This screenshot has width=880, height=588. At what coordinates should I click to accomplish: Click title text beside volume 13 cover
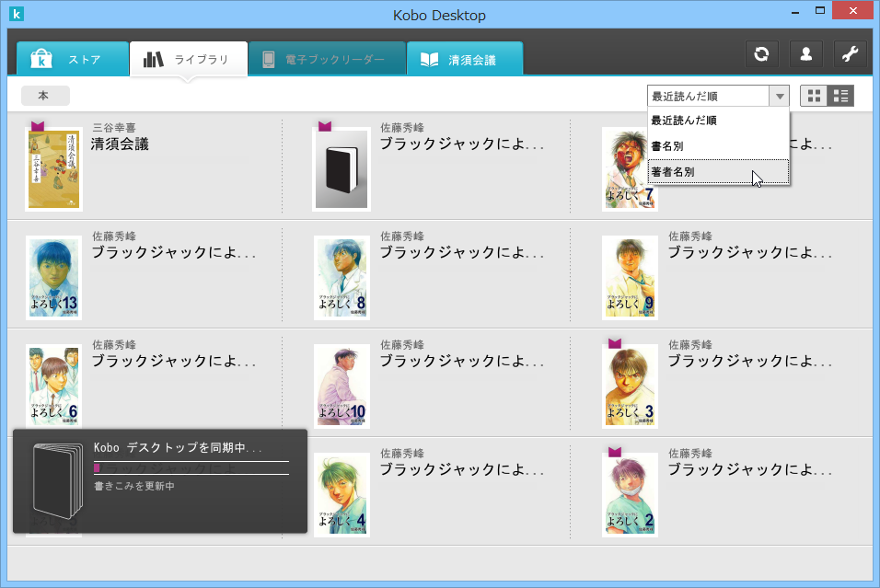173,252
